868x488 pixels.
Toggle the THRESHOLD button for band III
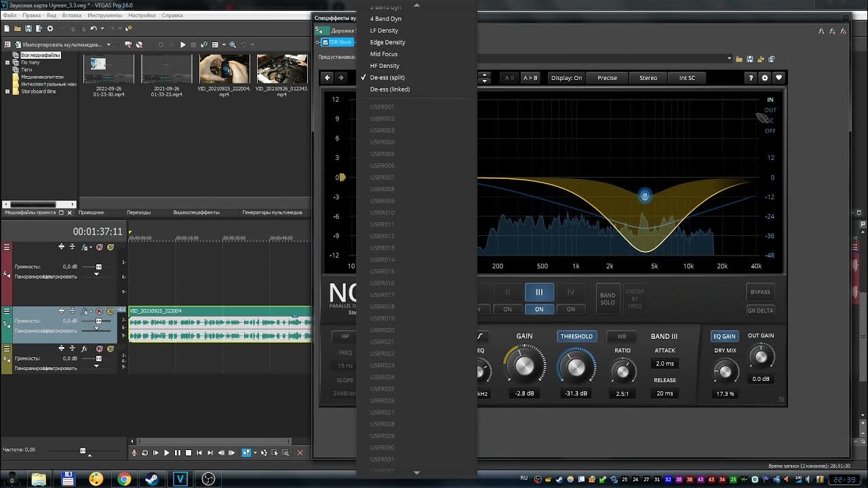576,336
